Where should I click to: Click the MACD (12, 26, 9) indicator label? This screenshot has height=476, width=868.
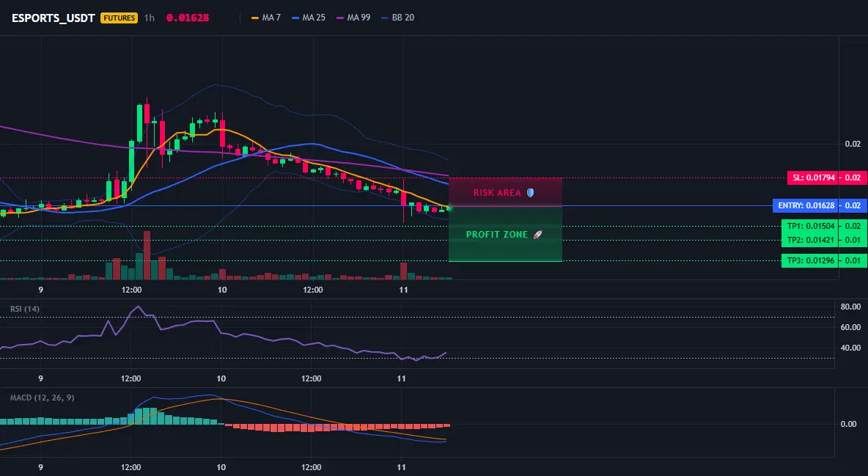tap(42, 398)
